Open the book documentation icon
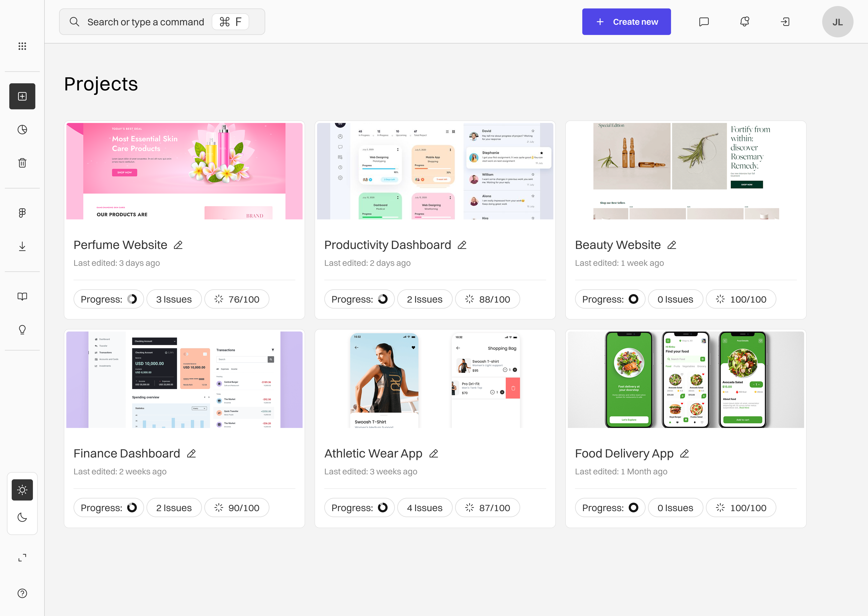This screenshot has width=868, height=616. pos(22,296)
